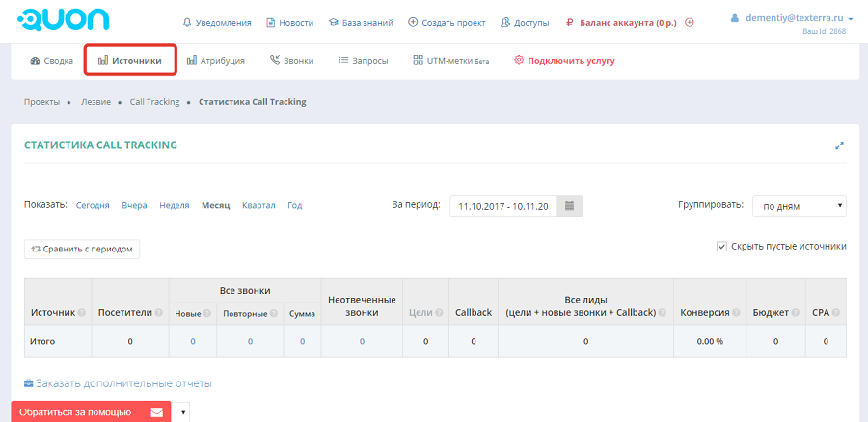The image size is (868, 422).
Task: Click the Подключить услугу link
Action: click(x=571, y=61)
